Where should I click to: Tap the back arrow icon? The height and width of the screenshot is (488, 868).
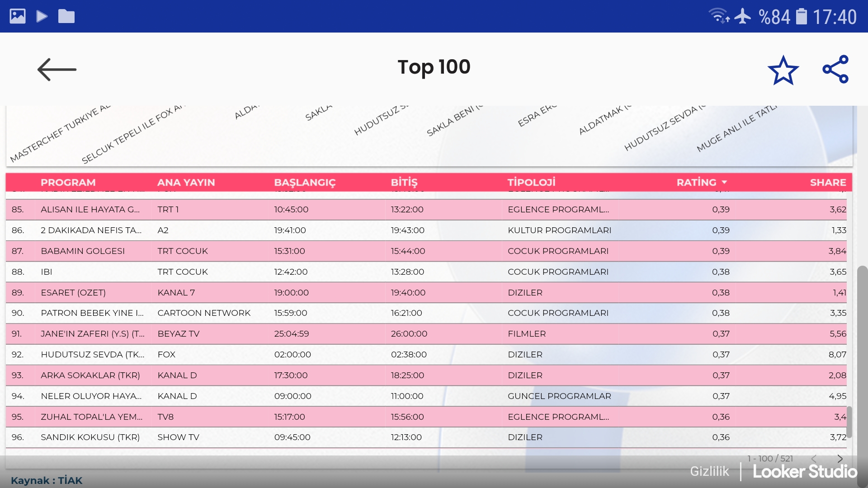click(57, 70)
